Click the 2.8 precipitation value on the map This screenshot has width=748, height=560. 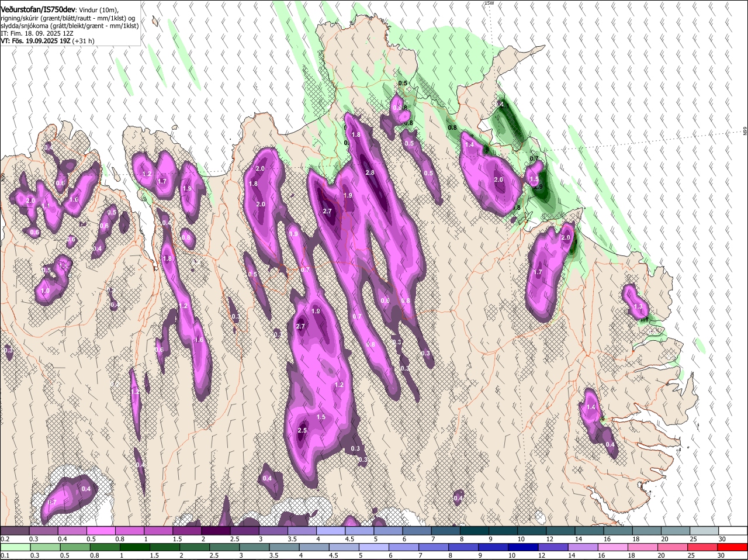click(x=370, y=172)
